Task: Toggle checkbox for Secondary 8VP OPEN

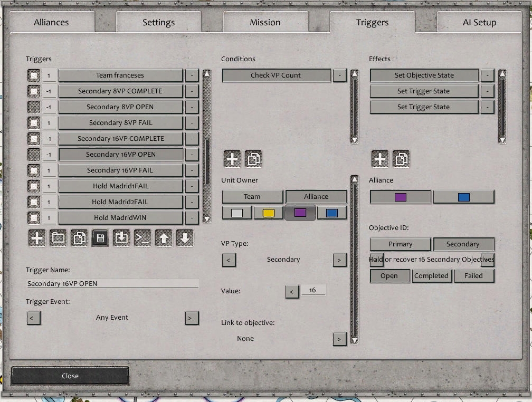Action: [x=34, y=107]
